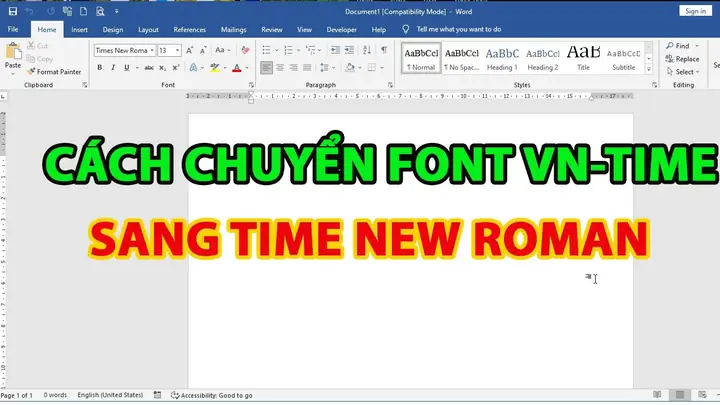The image size is (720, 405).
Task: Apply the Heading 1 style
Action: click(502, 59)
